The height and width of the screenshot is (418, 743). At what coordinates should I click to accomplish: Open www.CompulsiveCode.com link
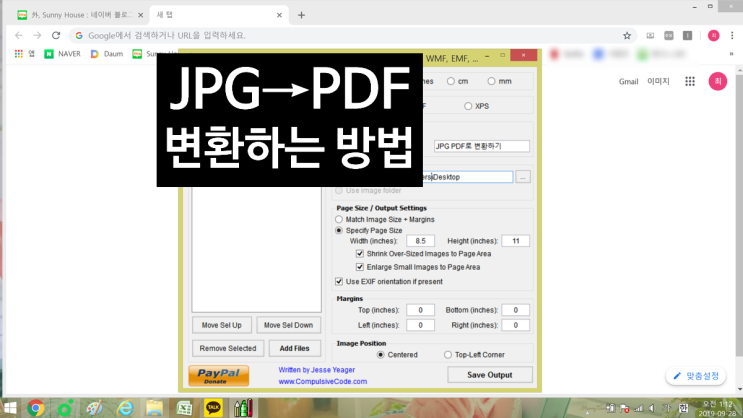[x=323, y=382]
